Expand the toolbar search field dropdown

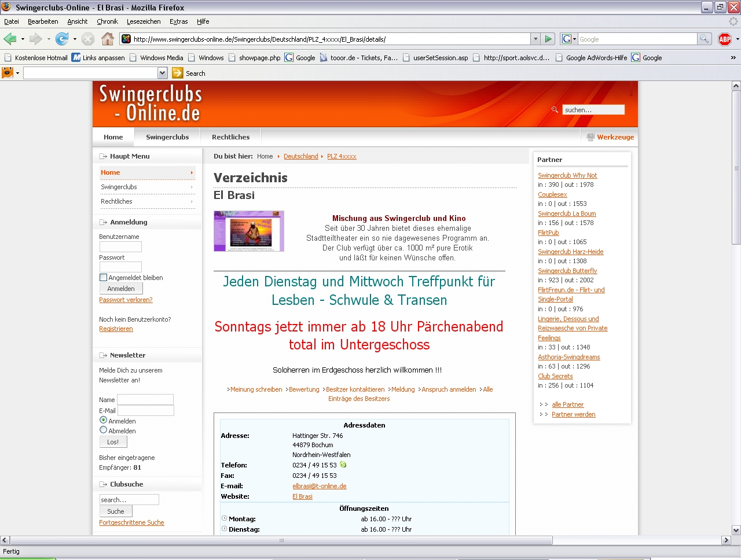pos(162,73)
